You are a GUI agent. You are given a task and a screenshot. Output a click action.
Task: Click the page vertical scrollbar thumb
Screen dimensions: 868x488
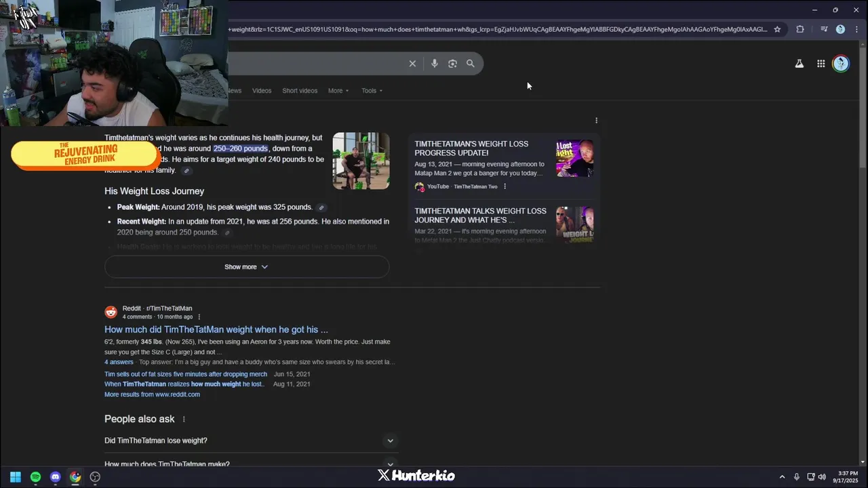pyautogui.click(x=863, y=108)
